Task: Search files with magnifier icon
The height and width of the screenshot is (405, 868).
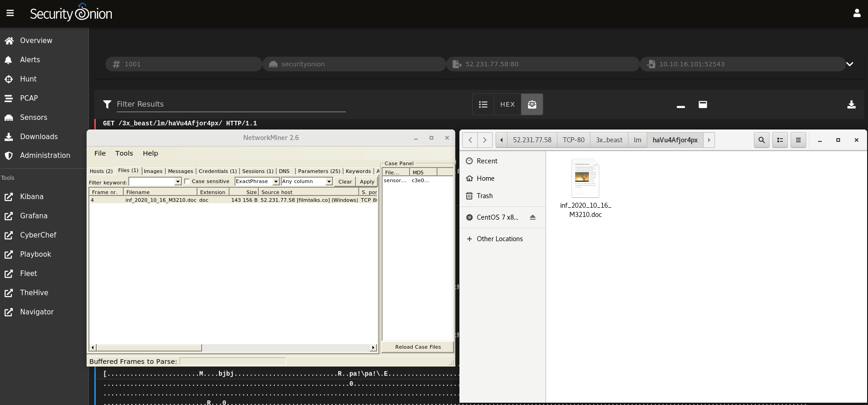Action: click(x=761, y=140)
